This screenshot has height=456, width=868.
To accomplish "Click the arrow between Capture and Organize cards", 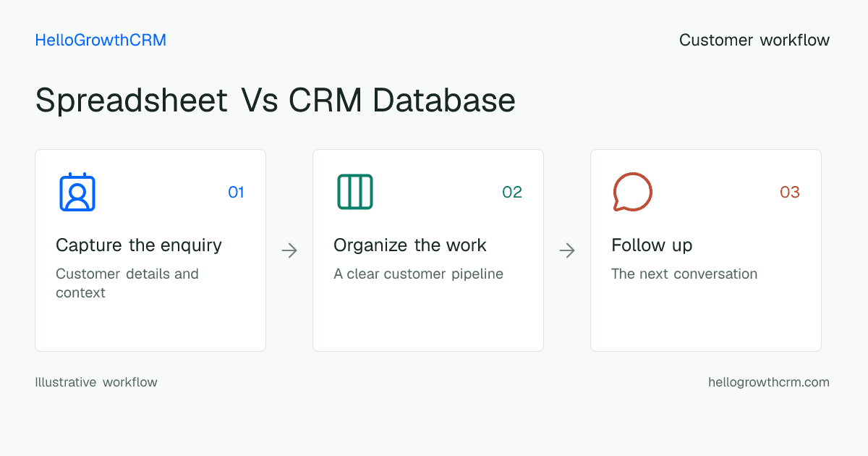I will pos(289,250).
